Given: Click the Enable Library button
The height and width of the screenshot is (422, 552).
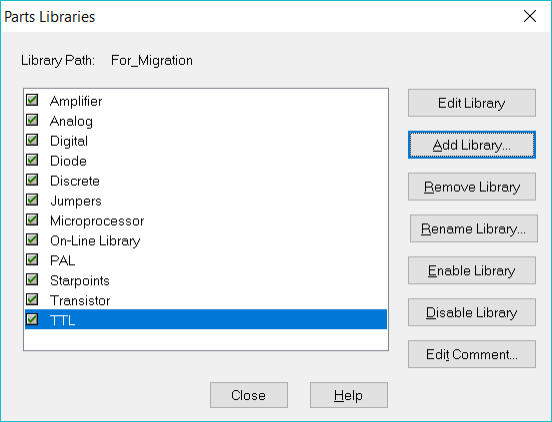Looking at the screenshot, I should [472, 271].
